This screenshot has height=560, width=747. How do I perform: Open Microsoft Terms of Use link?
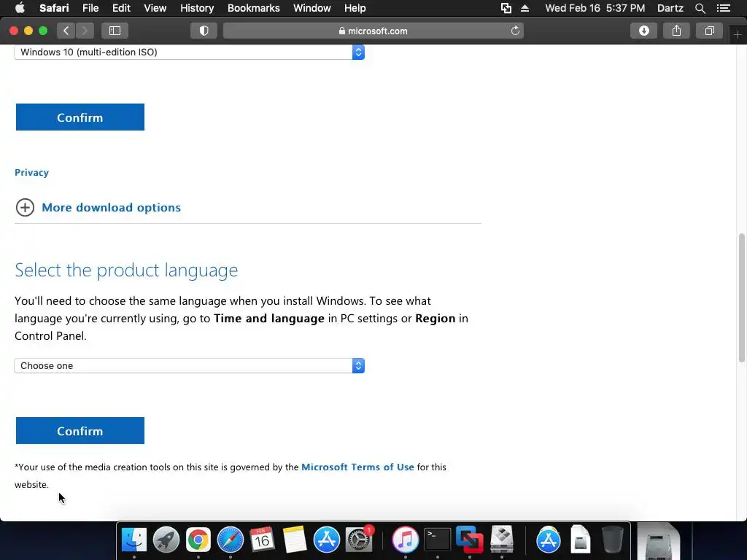[x=357, y=467]
